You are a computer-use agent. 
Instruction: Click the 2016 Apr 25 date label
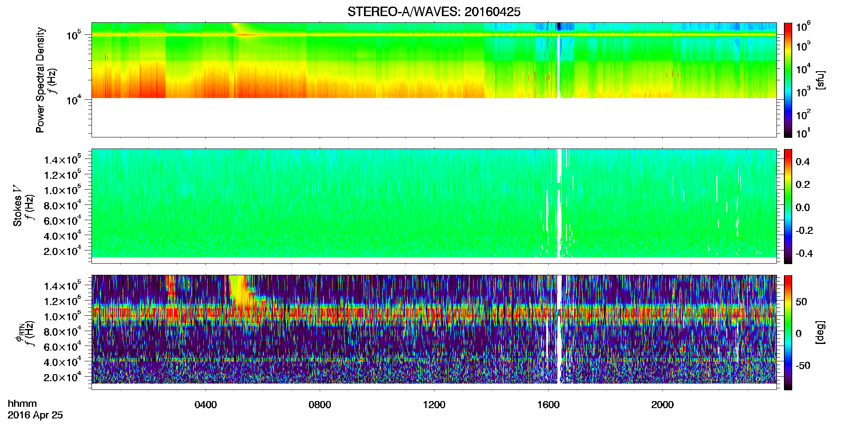[x=35, y=415]
